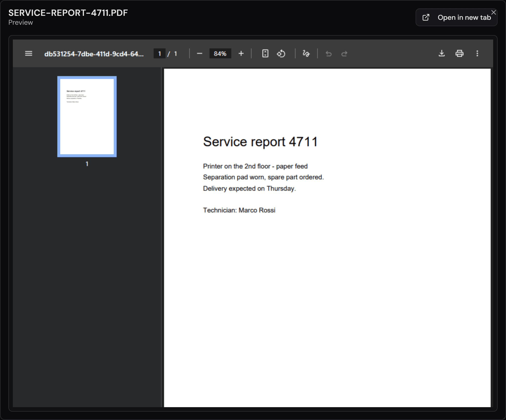Click the Preview subtitle label
Viewport: 506px width, 420px height.
coord(21,22)
